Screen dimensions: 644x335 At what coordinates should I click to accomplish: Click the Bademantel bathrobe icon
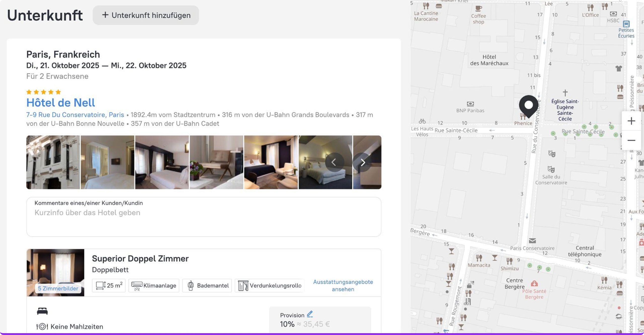[190, 286]
